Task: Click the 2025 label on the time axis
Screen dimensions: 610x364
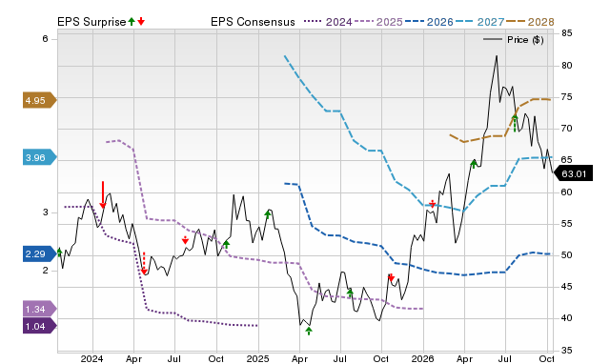Action: click(x=257, y=358)
